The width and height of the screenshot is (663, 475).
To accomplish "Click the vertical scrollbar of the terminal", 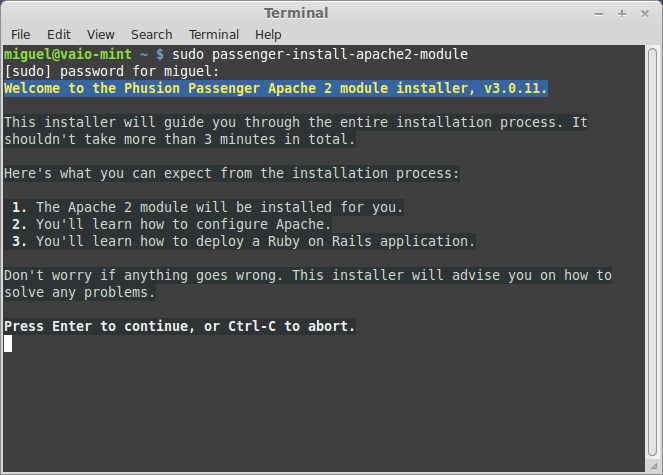I will tap(652, 253).
